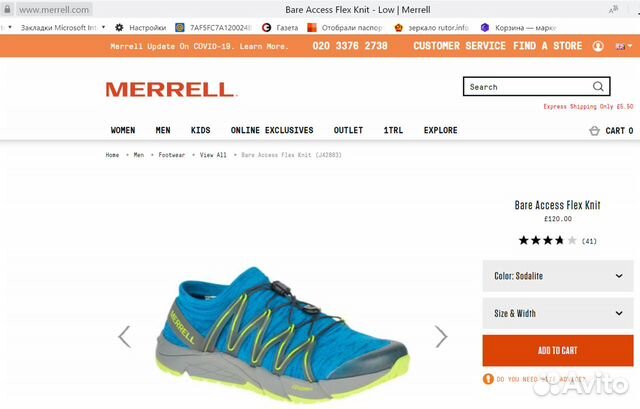The image size is (640, 409).
Task: Show previous product image arrow
Action: 124,337
